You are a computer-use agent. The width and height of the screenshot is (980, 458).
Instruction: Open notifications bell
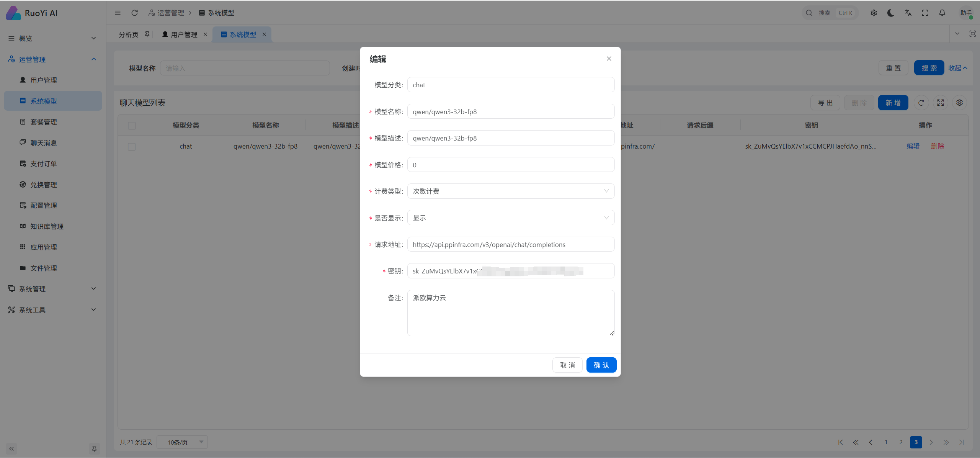[x=942, y=13]
